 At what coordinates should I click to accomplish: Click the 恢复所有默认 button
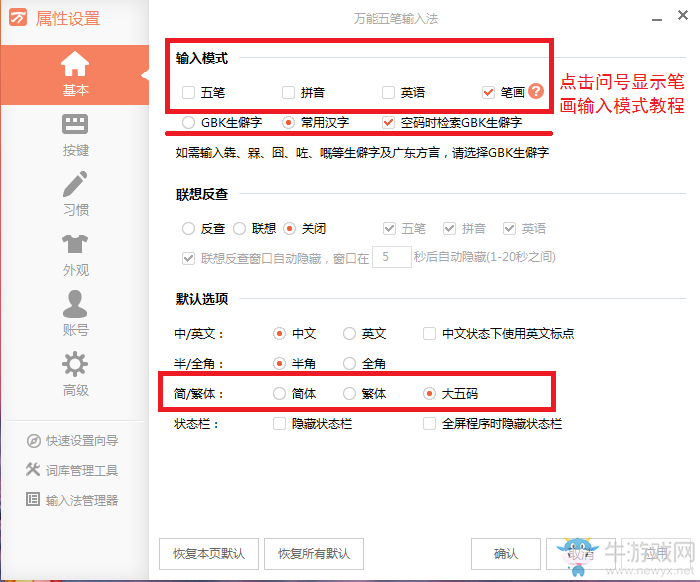click(314, 553)
